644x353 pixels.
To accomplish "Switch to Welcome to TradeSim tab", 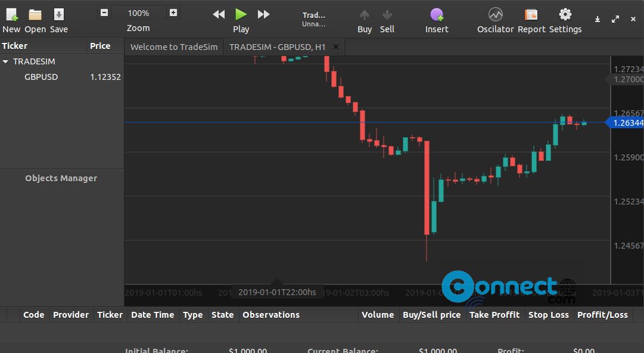I will pos(174,47).
